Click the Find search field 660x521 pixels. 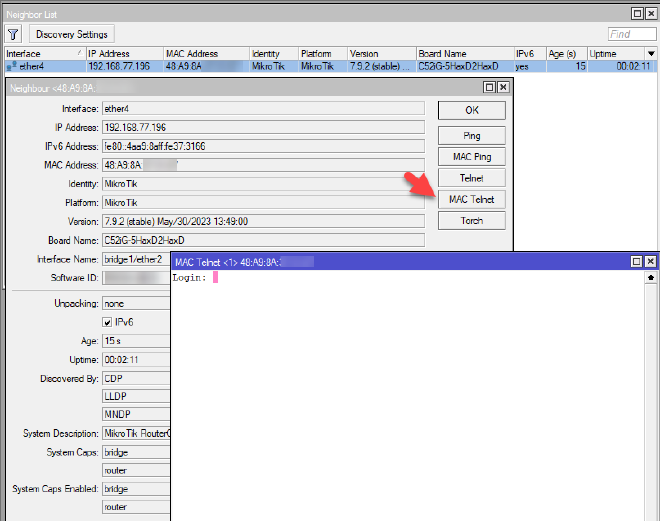(632, 34)
